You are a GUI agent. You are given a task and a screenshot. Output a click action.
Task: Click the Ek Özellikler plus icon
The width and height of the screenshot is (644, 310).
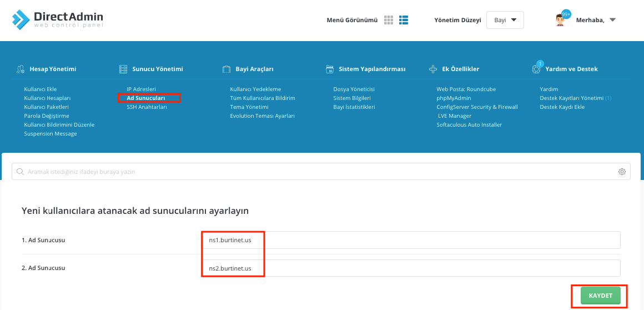click(432, 69)
